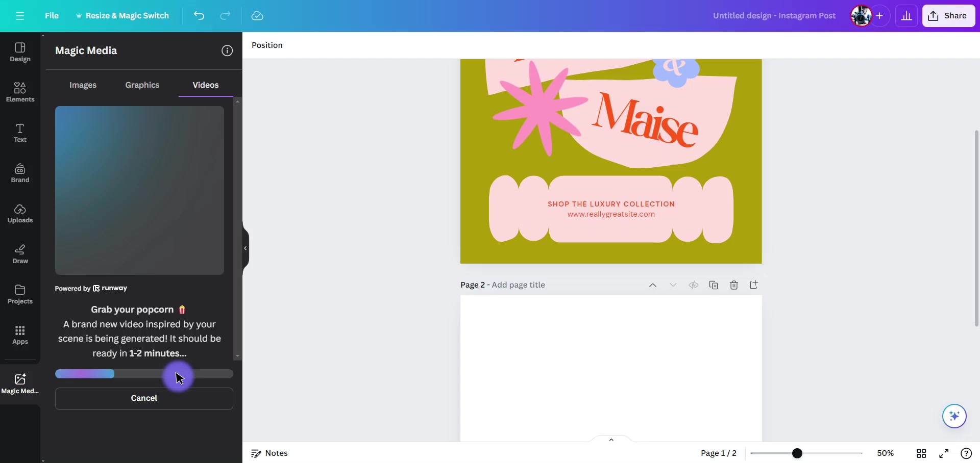The width and height of the screenshot is (980, 463).
Task: Click the canvas vertical scrollbar
Action: point(976,228)
